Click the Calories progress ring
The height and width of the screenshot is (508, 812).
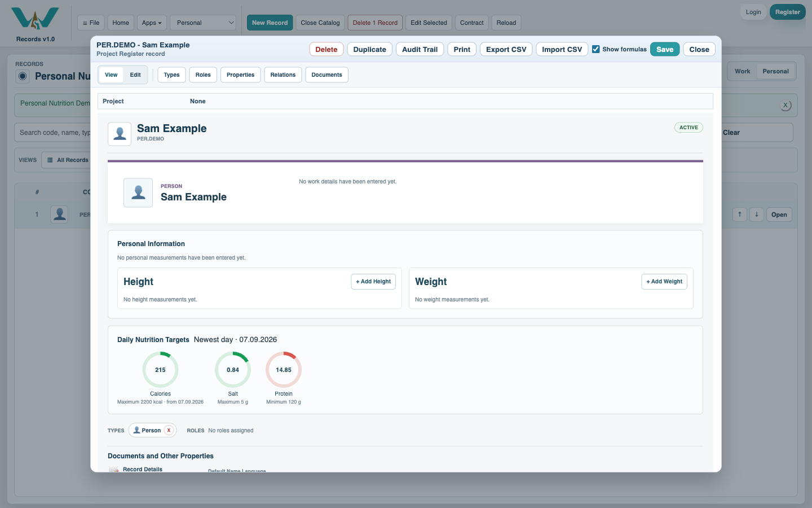pos(160,370)
